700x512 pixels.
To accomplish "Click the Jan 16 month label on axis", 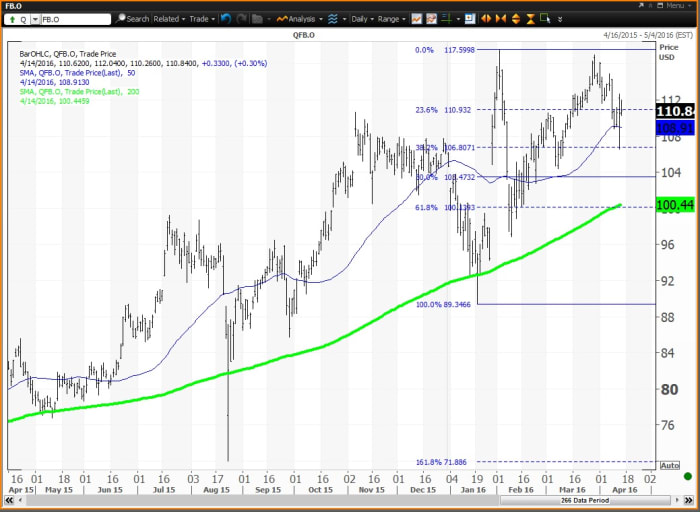I will 473,490.
